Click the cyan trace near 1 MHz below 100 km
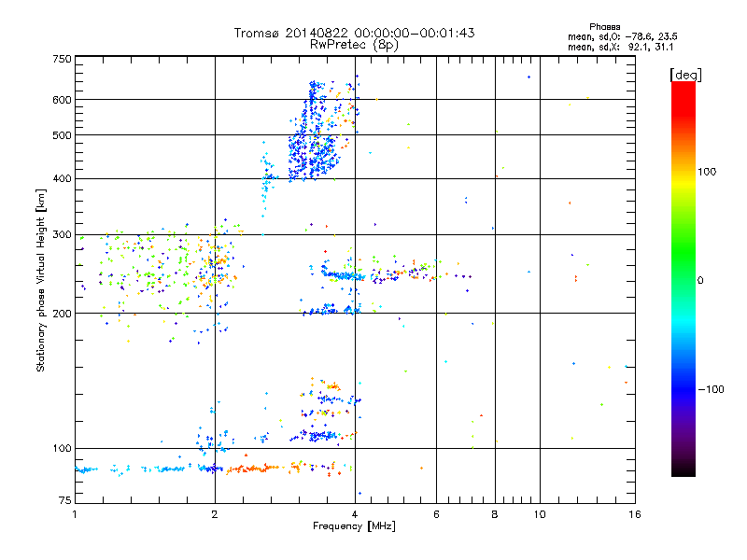The width and height of the screenshot is (747, 560). click(86, 469)
